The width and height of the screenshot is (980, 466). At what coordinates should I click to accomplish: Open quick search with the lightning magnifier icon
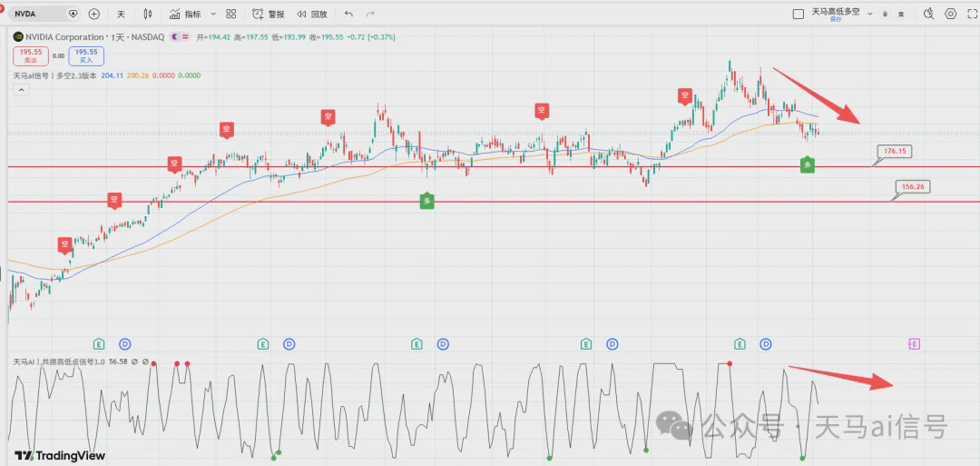point(929,14)
